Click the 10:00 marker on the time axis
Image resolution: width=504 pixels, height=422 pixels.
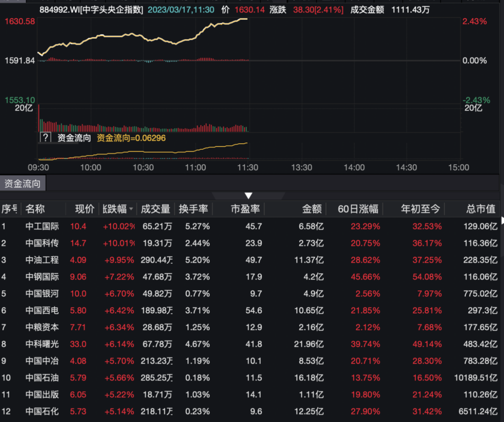tap(91, 167)
